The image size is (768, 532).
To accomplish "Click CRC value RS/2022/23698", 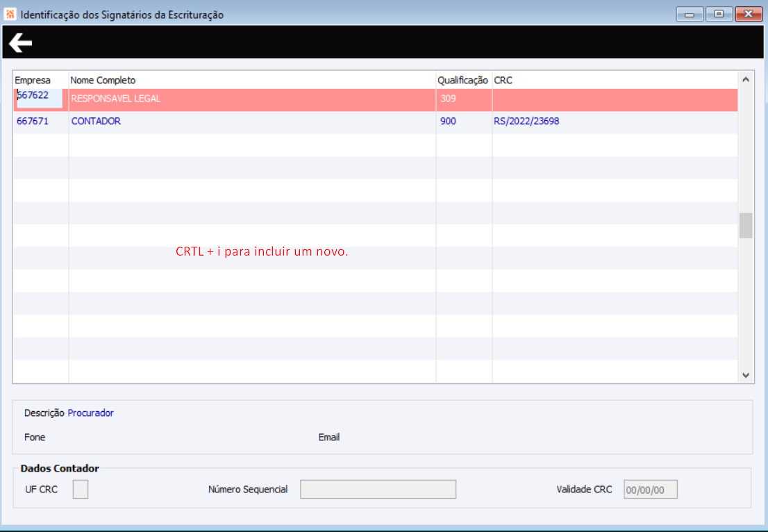I will click(526, 121).
